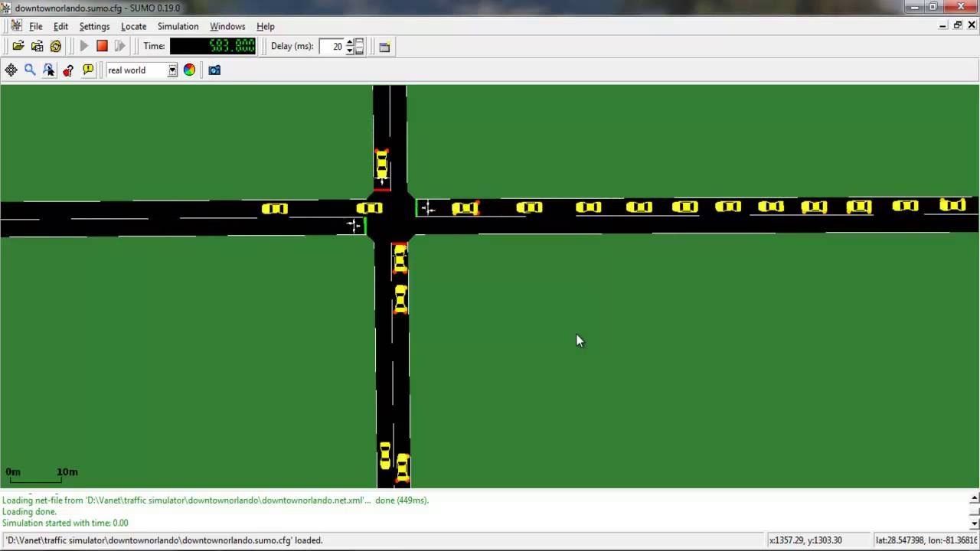
Task: Click the SUMO application icon in menu bar
Action: 15,26
